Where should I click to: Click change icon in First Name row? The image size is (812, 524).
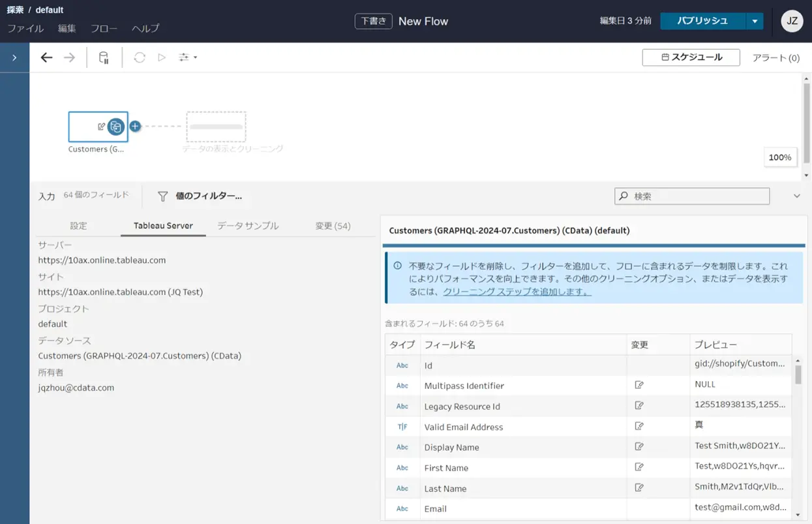coord(639,467)
